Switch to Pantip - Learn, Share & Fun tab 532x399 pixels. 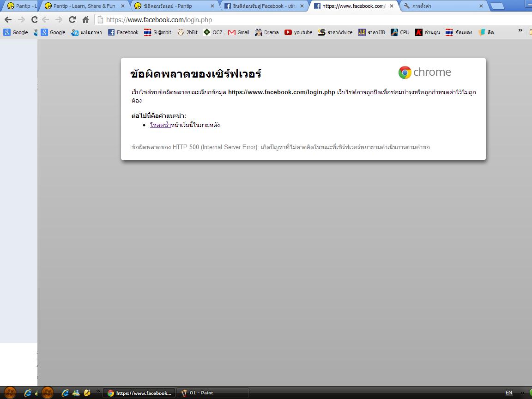click(x=84, y=6)
